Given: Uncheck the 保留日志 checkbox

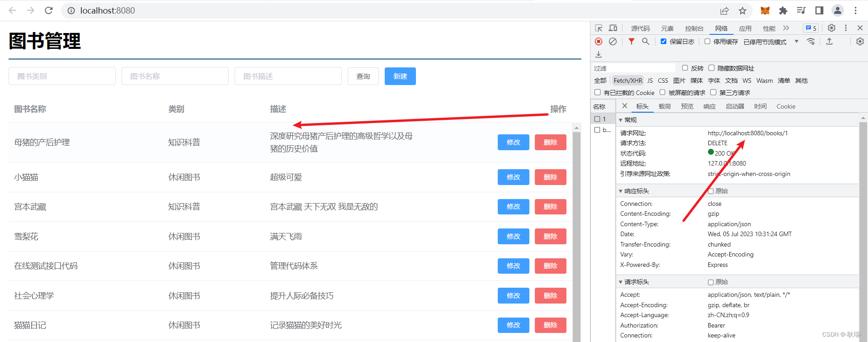Looking at the screenshot, I should 663,42.
